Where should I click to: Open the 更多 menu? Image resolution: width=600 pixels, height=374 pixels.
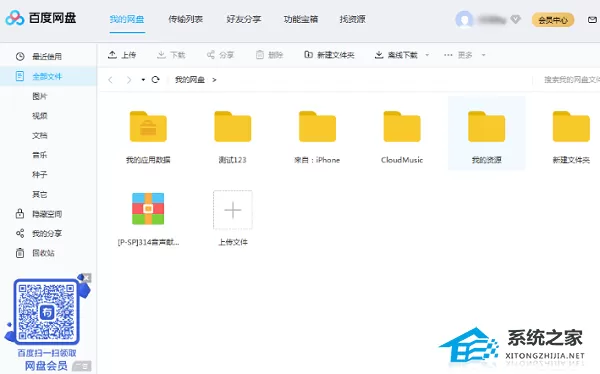pos(458,55)
